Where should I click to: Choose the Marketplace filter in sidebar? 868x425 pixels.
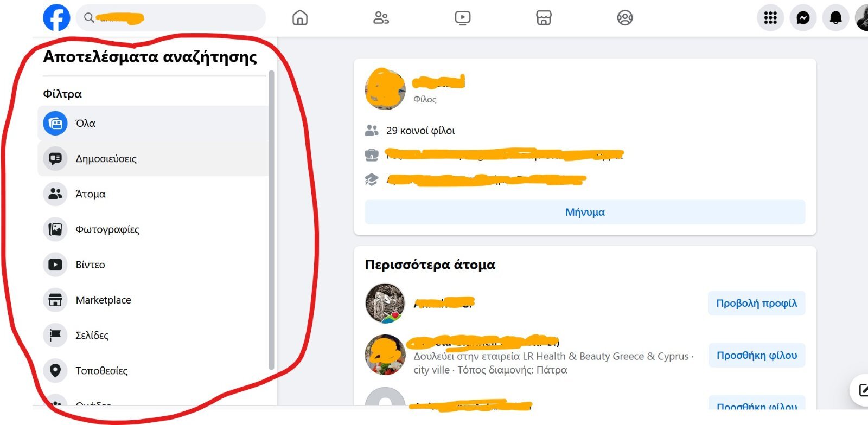tap(153, 300)
